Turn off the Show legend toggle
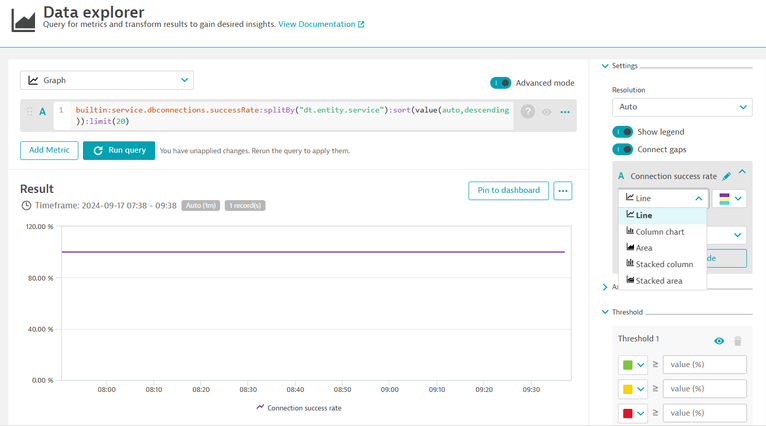The height and width of the screenshot is (426, 766). coord(622,132)
